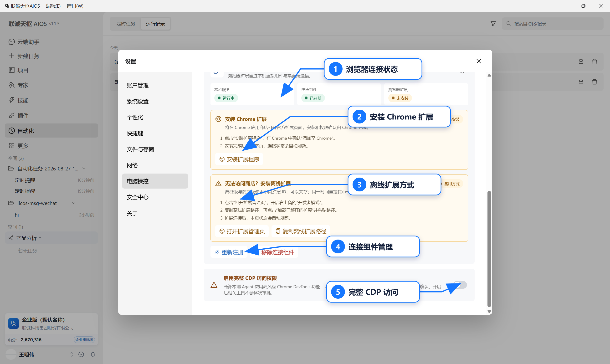Select 网络 in settings menu
Image resolution: width=610 pixels, height=364 pixels.
(155, 165)
